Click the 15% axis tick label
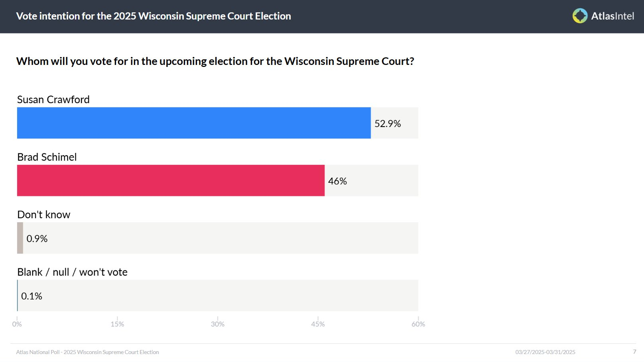 (117, 324)
